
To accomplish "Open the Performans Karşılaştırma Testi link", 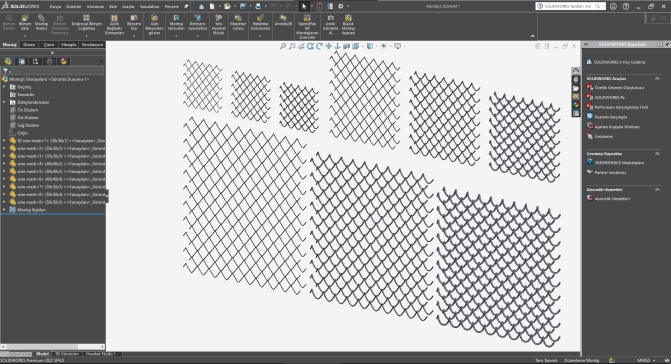I will click(621, 107).
